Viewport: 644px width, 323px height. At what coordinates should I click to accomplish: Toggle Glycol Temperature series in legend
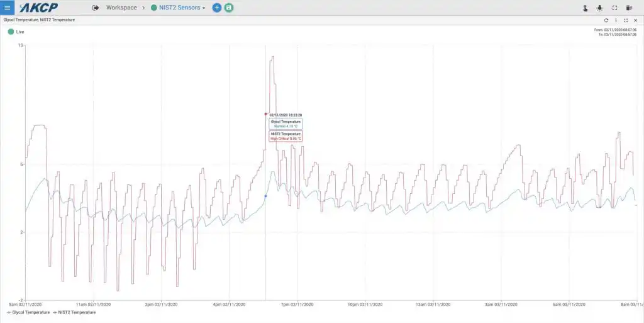pos(28,312)
